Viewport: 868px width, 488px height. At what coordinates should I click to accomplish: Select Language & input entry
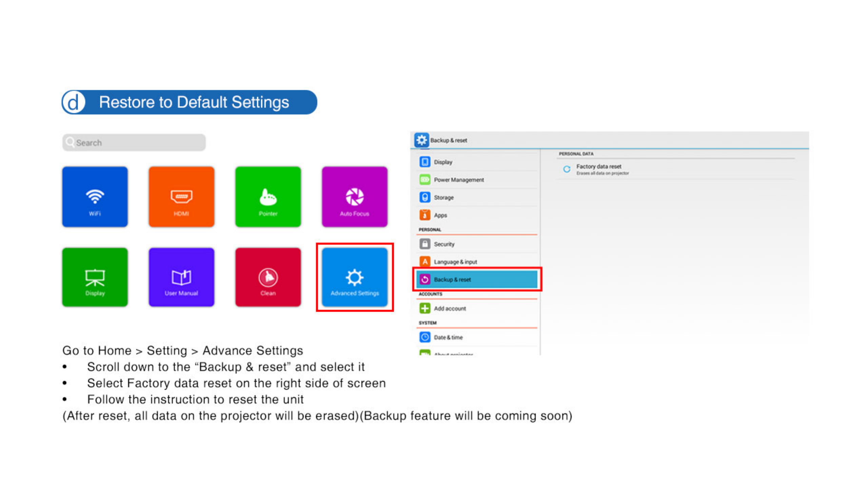tap(455, 262)
